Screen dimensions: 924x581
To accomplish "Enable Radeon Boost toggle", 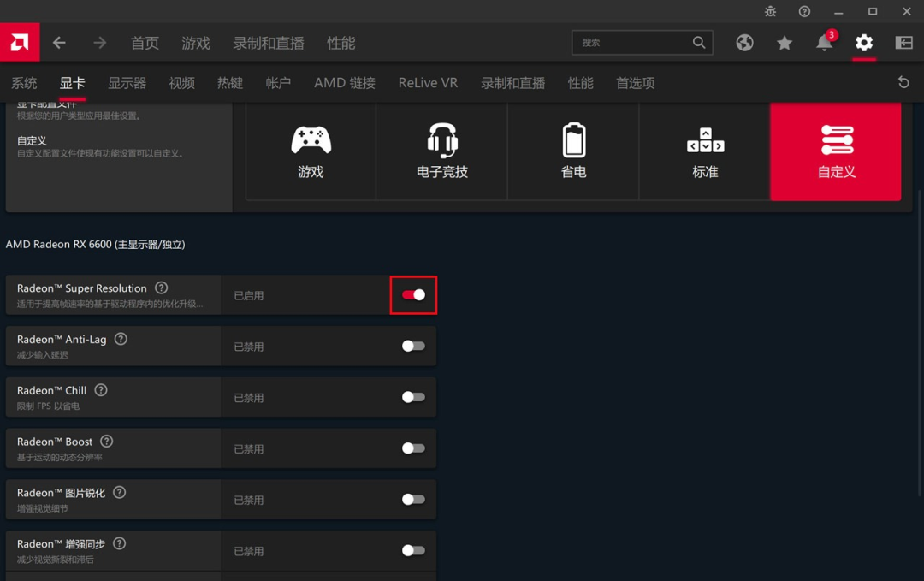I will [414, 448].
